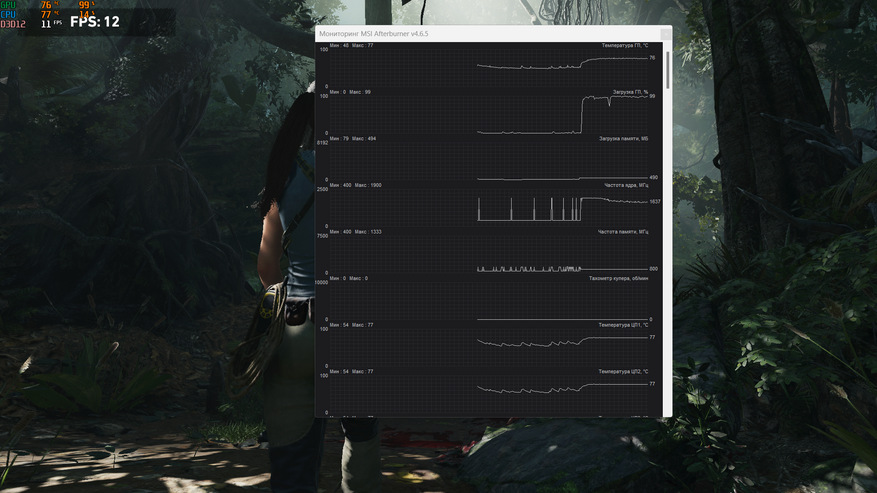
Task: Click the monitoring window vertical scrollbar thumb
Action: (x=667, y=70)
